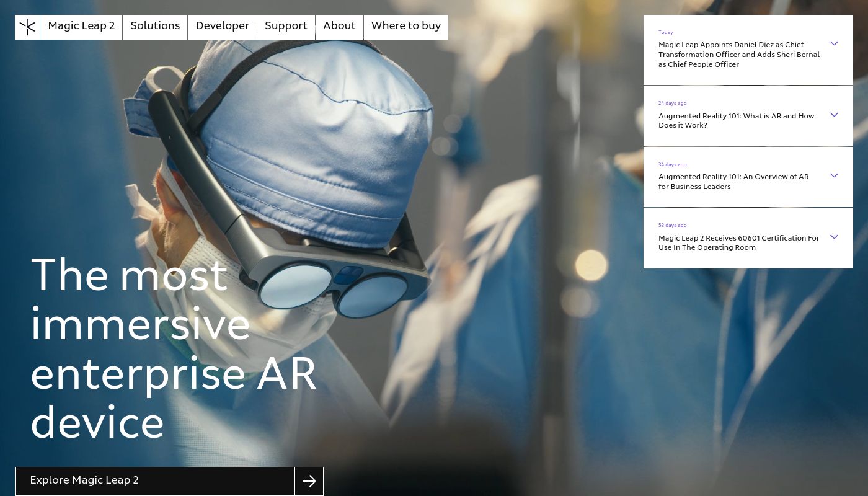Open Augmented Reality 101: What is AR headline
The height and width of the screenshot is (496, 868).
click(x=736, y=120)
